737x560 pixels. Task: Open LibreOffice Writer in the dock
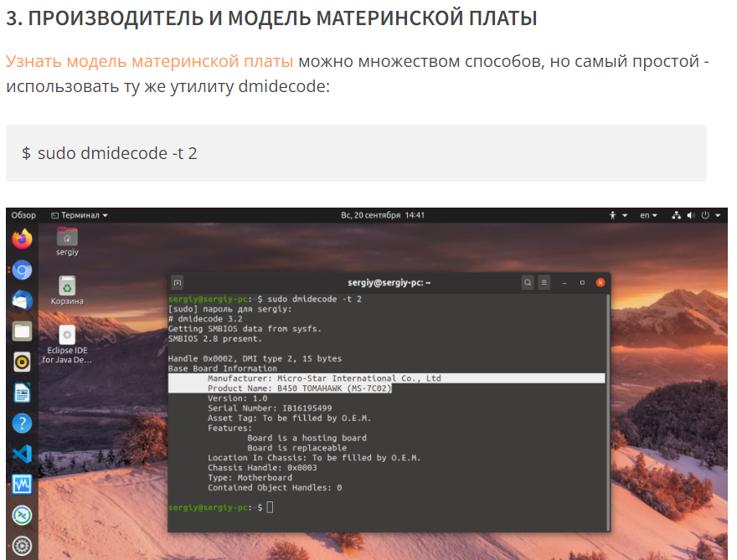[x=22, y=393]
